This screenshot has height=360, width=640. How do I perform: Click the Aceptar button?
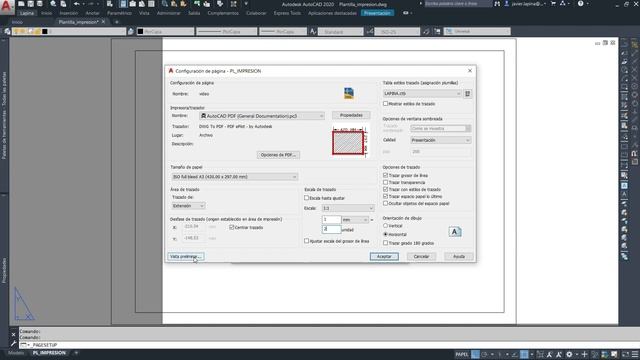click(x=384, y=256)
